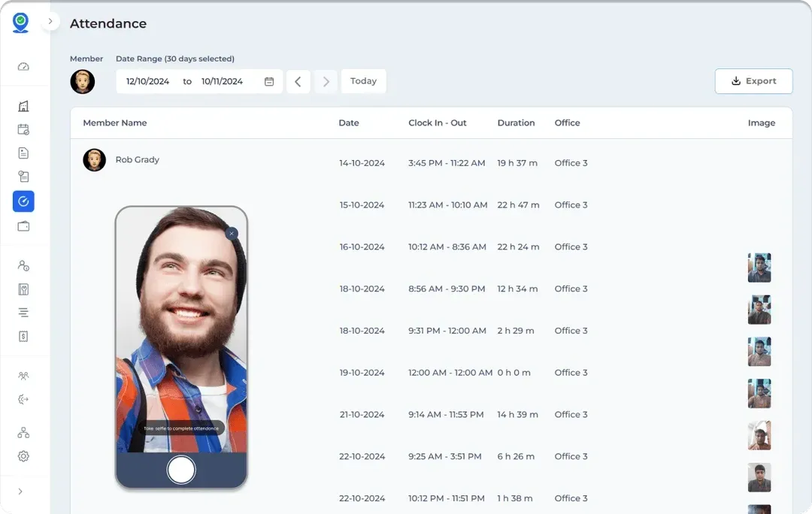This screenshot has width=812, height=514.
Task: Go to next date range arrow
Action: coord(326,81)
